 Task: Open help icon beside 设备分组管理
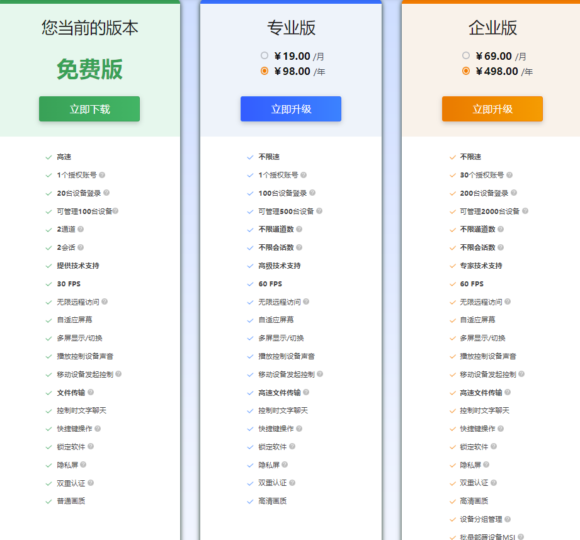pos(508,519)
